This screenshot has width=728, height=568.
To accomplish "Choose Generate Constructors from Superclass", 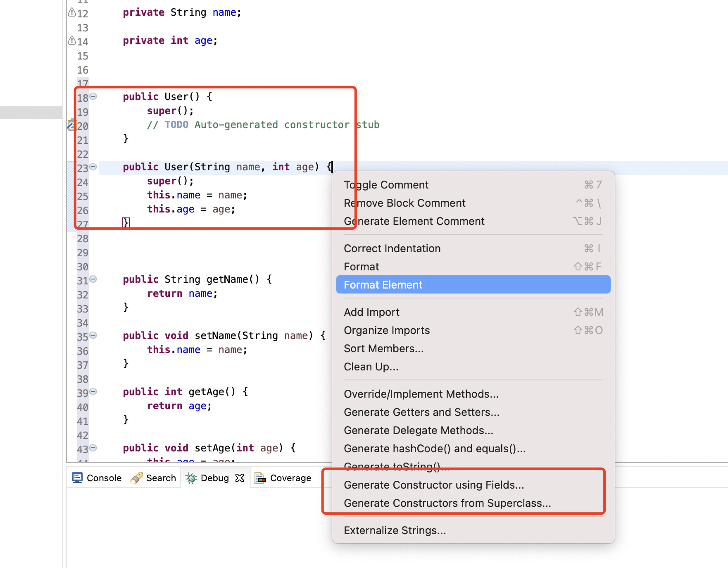I will pyautogui.click(x=473, y=503).
